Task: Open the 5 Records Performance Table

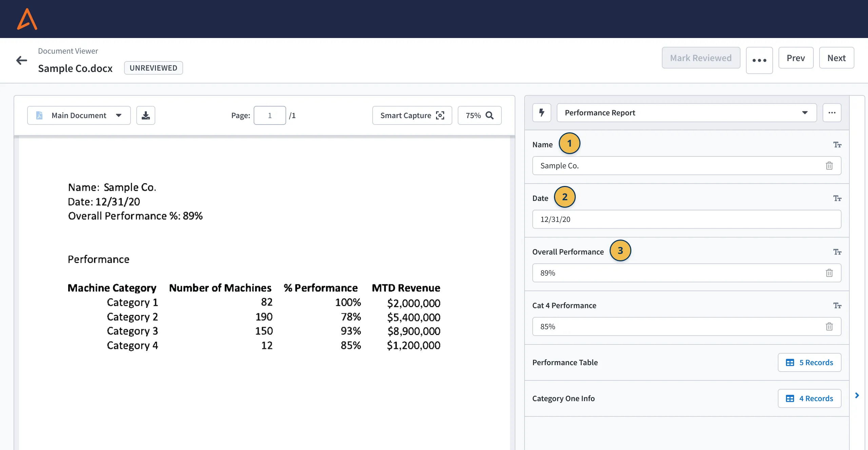Action: tap(809, 362)
